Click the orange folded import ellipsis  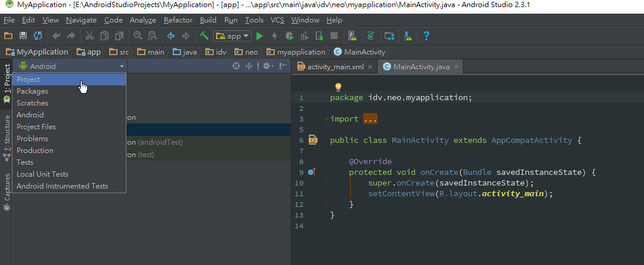point(370,119)
